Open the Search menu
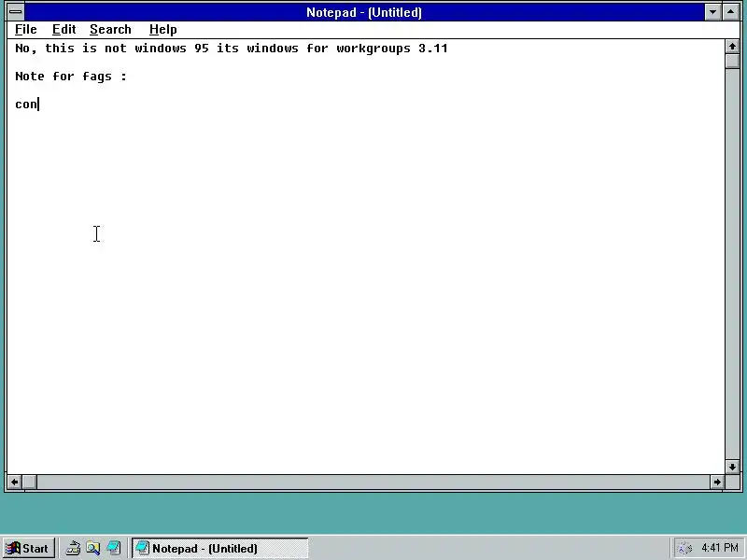 (110, 30)
